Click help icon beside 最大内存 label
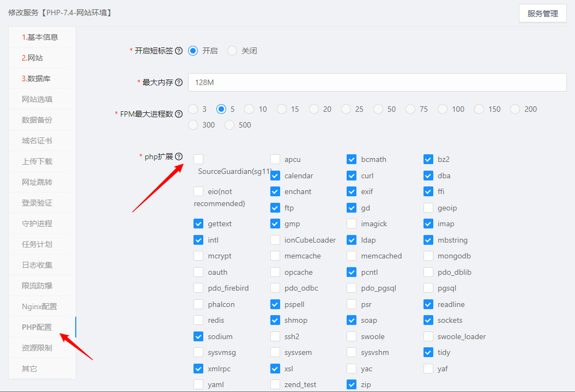 pyautogui.click(x=179, y=82)
